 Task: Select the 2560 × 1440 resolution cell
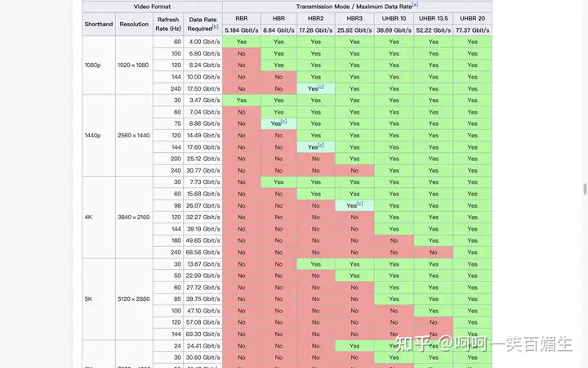(x=134, y=135)
